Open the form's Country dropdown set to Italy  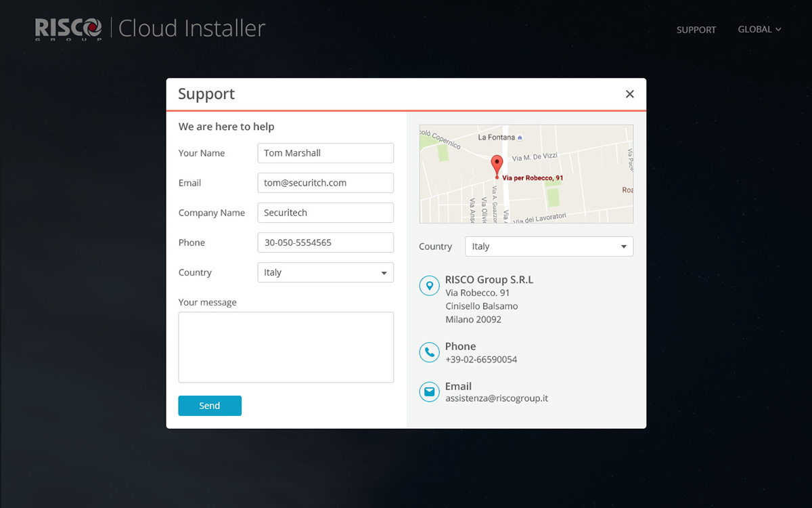[x=325, y=272]
